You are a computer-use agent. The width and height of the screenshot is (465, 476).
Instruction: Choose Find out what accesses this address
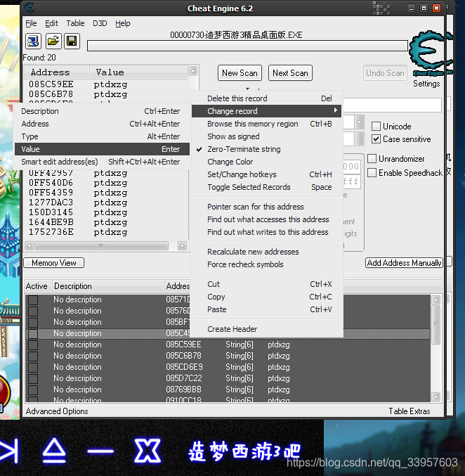(267, 219)
